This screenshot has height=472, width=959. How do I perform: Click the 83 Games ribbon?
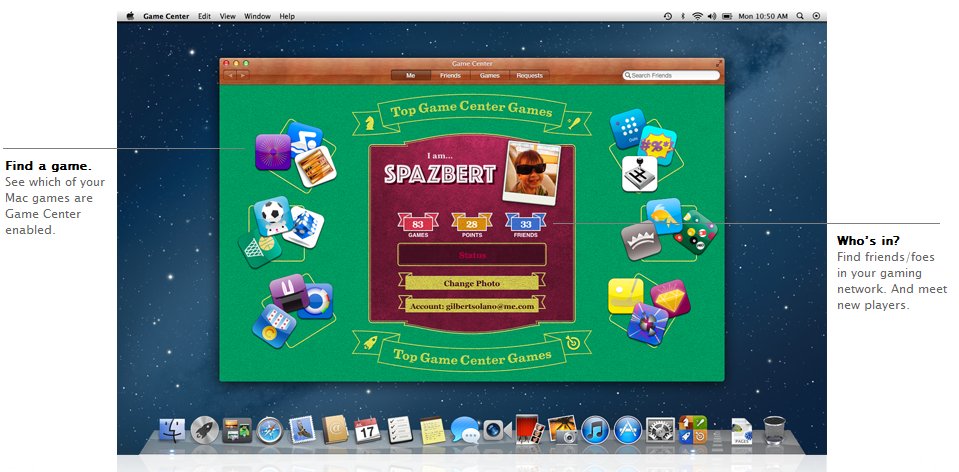click(x=418, y=225)
